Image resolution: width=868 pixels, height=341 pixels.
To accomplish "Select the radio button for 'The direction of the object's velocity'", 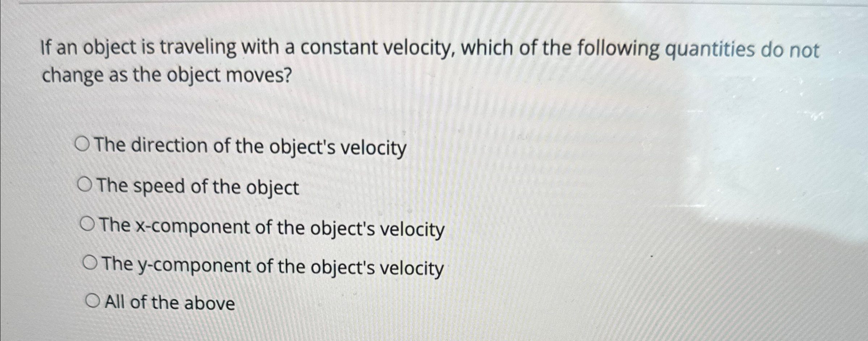I will pyautogui.click(x=85, y=145).
